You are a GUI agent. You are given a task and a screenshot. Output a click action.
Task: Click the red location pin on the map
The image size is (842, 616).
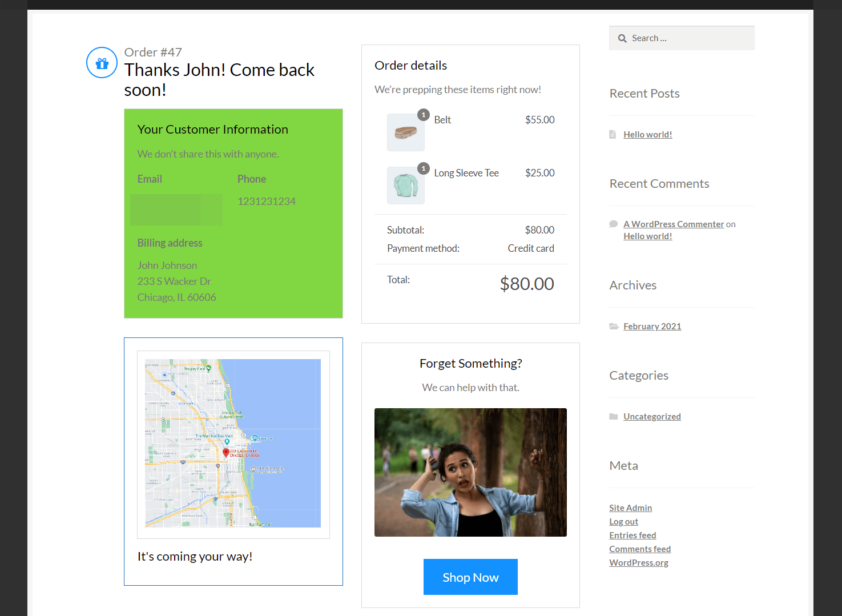click(x=226, y=453)
